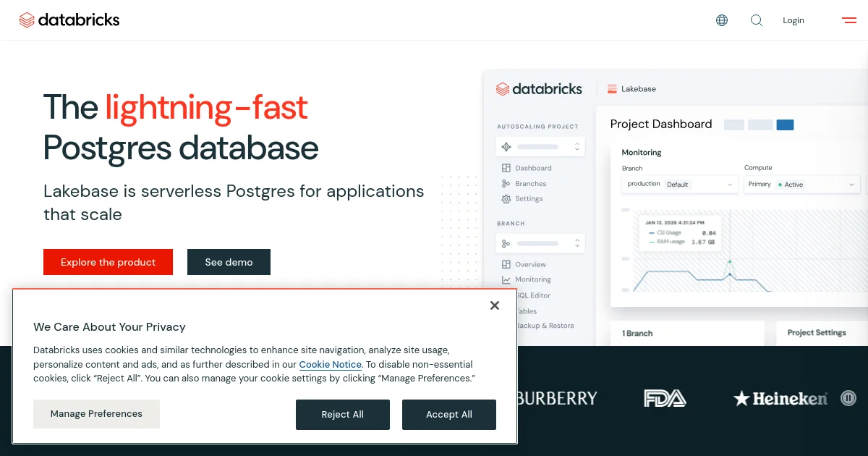This screenshot has height=456, width=868.
Task: Reject All cookies
Action: coord(343,415)
